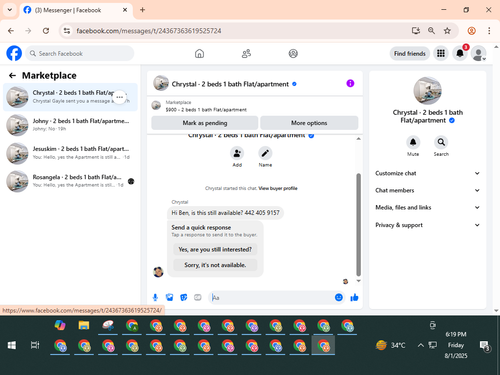Open the weather widget showing 34°C

[x=390, y=345]
